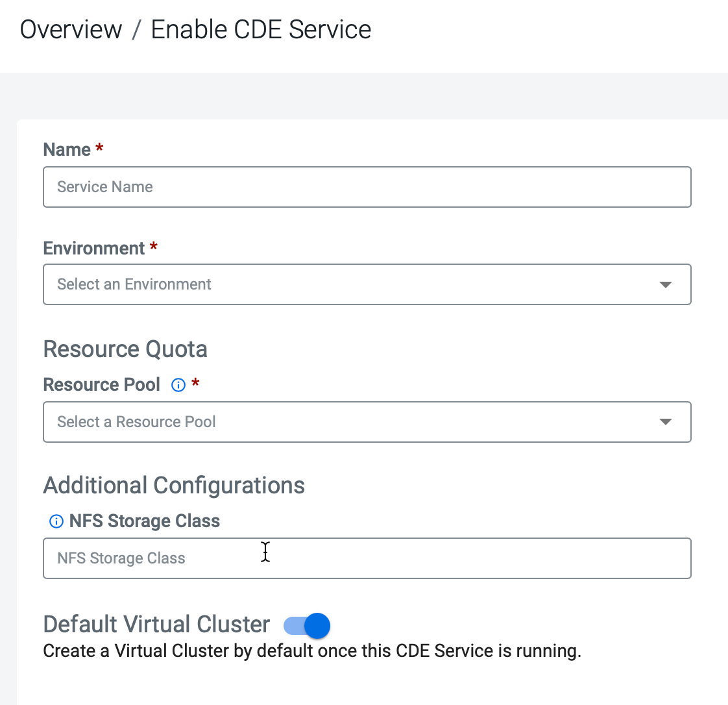
Task: Click the Resource Pool label text
Action: coord(101,384)
